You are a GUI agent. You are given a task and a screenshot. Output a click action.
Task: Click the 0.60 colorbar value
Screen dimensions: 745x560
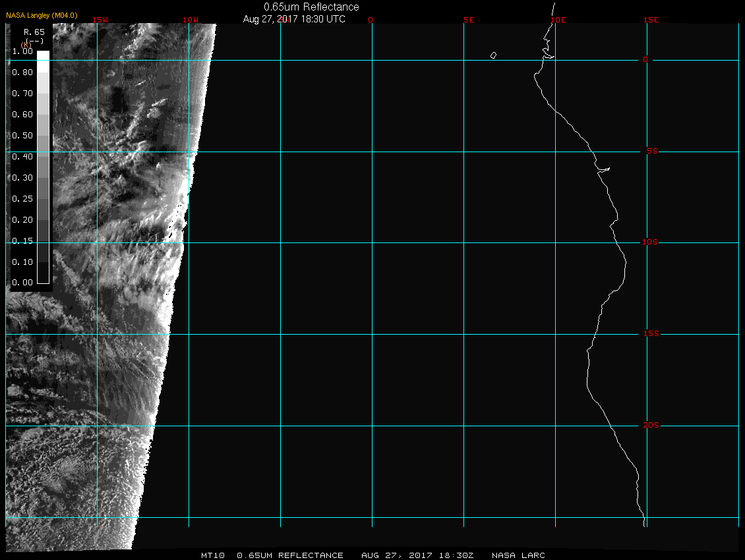tap(22, 115)
